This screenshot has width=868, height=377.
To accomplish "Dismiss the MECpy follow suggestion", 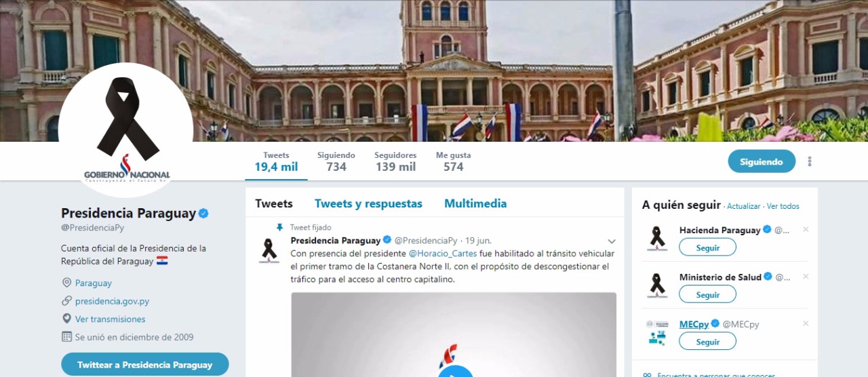I will 806,324.
